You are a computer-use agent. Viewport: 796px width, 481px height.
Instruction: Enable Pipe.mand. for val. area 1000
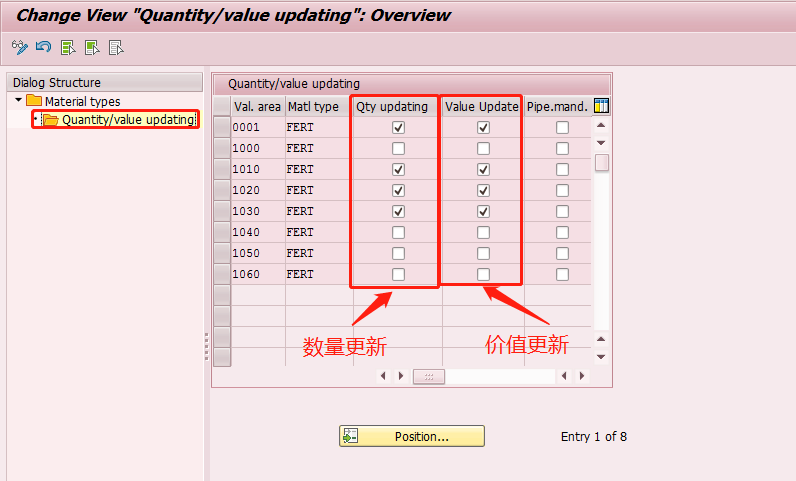click(562, 148)
